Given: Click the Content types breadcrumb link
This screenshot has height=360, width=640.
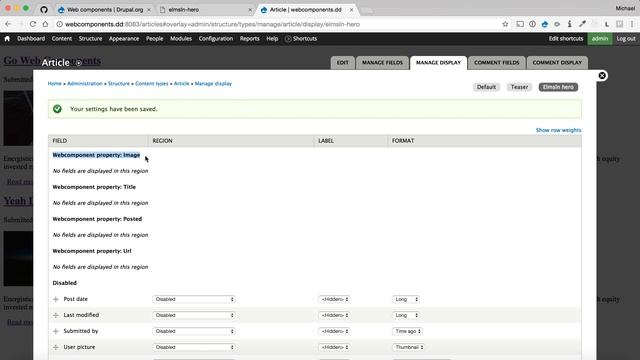Looking at the screenshot, I should (x=151, y=84).
